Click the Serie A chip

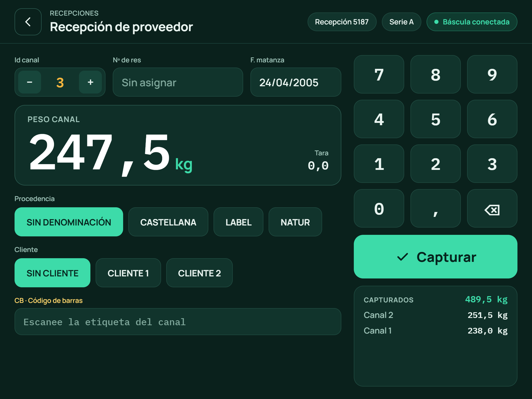pos(402,22)
